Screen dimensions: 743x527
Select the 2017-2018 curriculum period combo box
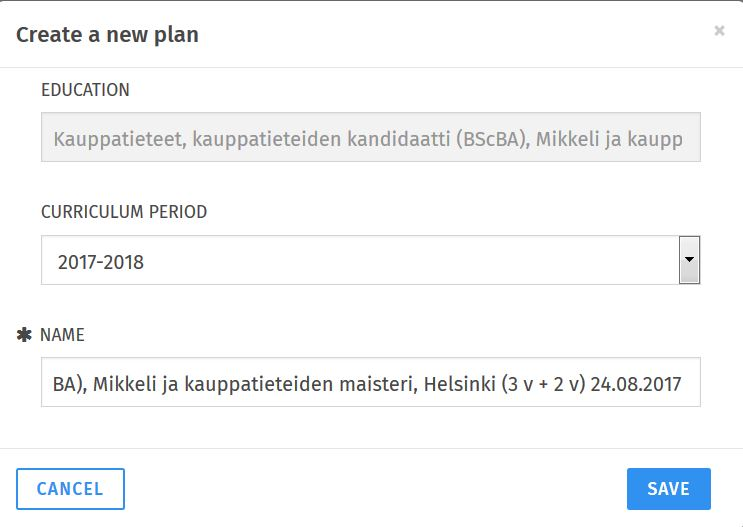click(x=360, y=261)
